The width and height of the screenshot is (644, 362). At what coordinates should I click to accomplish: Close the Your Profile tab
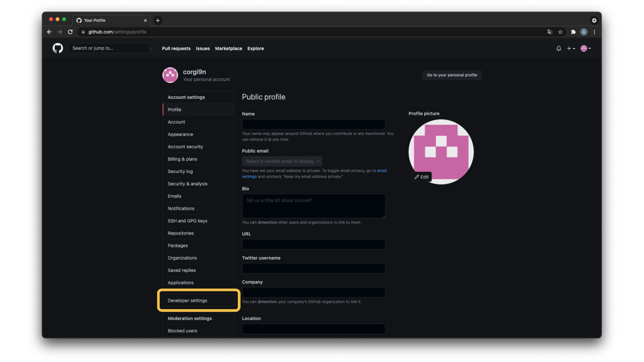click(x=146, y=20)
